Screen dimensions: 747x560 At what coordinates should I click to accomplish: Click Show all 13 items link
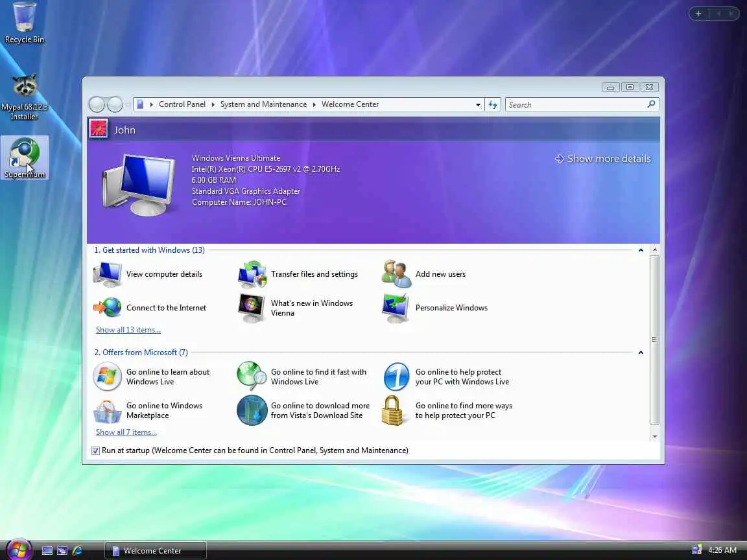coord(128,329)
